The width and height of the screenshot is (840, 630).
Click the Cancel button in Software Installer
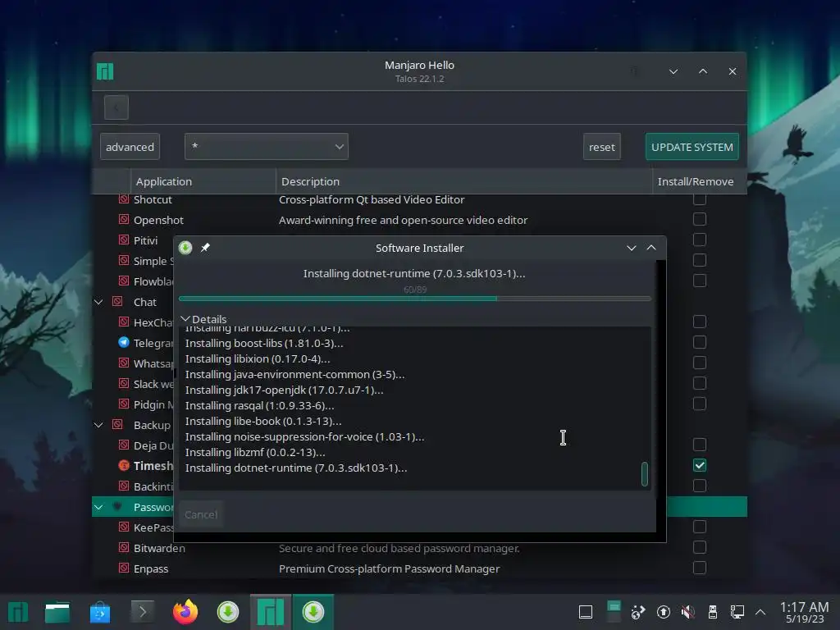click(201, 514)
